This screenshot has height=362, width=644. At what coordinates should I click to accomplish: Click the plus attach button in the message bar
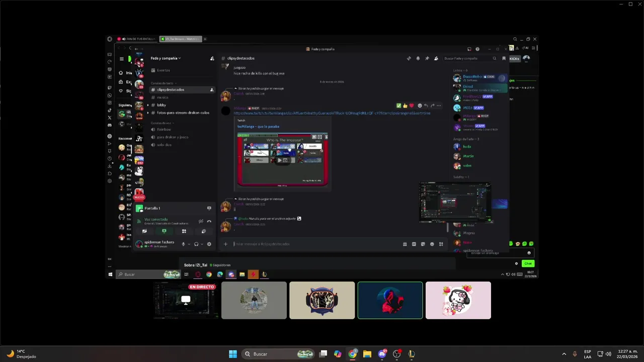coord(225,244)
